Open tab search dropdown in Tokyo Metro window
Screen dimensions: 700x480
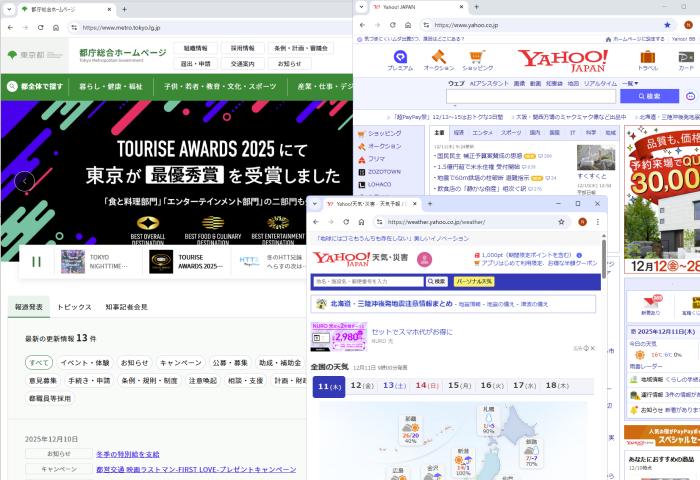pyautogui.click(x=9, y=9)
